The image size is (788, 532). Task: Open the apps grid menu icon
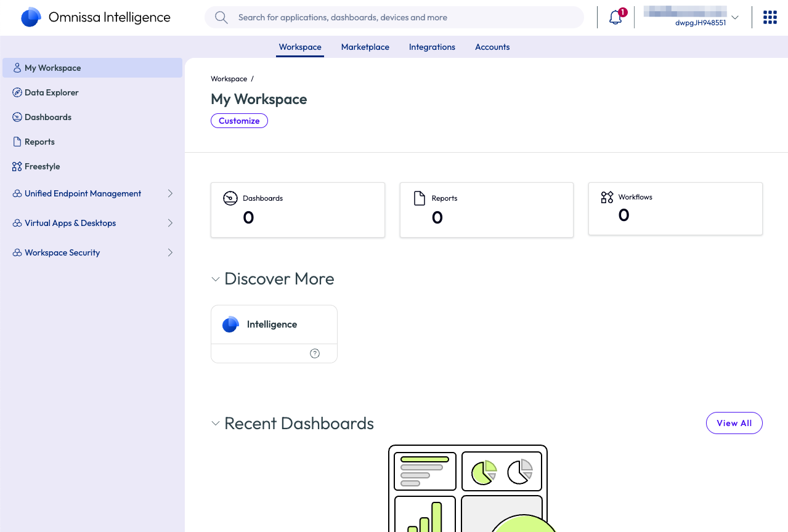point(770,17)
